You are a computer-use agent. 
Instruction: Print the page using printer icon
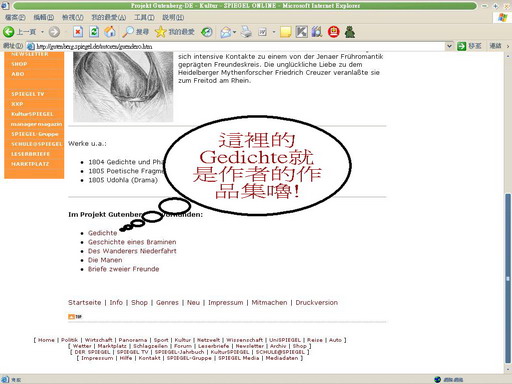click(246, 32)
